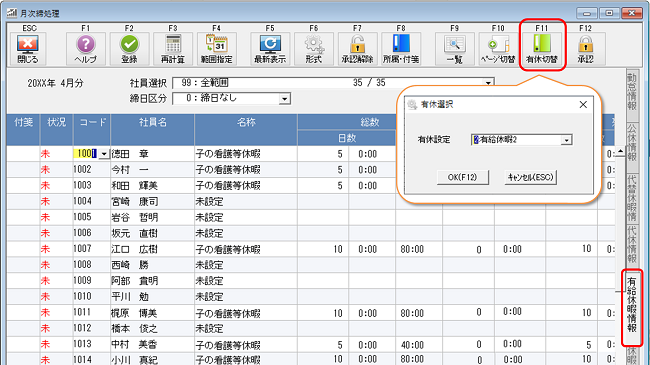
Task: Switch to the 有給休暇情報 side tab
Action: (x=631, y=307)
